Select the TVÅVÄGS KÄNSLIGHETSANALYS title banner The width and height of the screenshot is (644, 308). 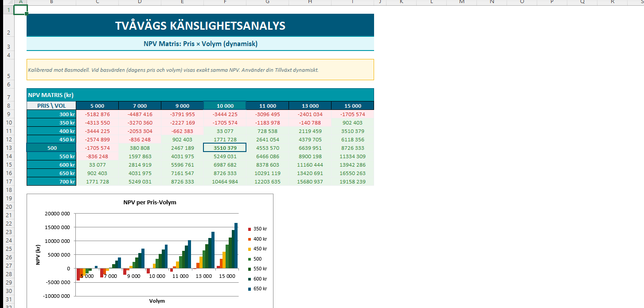click(200, 26)
